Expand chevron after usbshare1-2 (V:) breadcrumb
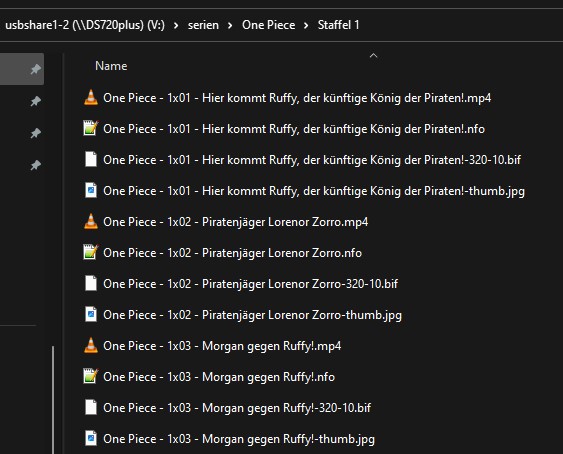The height and width of the screenshot is (454, 563). [x=176, y=26]
